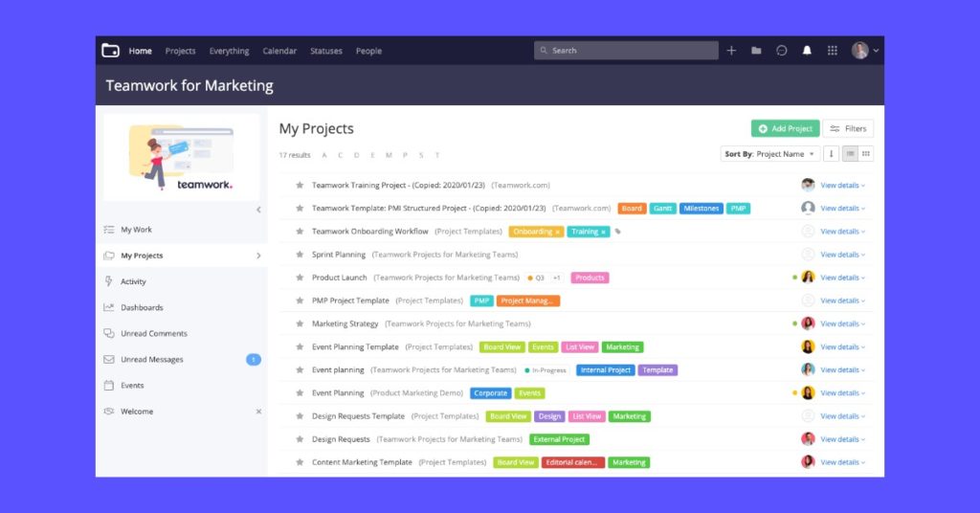Click the External Project tag
980x513 pixels.
click(559, 440)
